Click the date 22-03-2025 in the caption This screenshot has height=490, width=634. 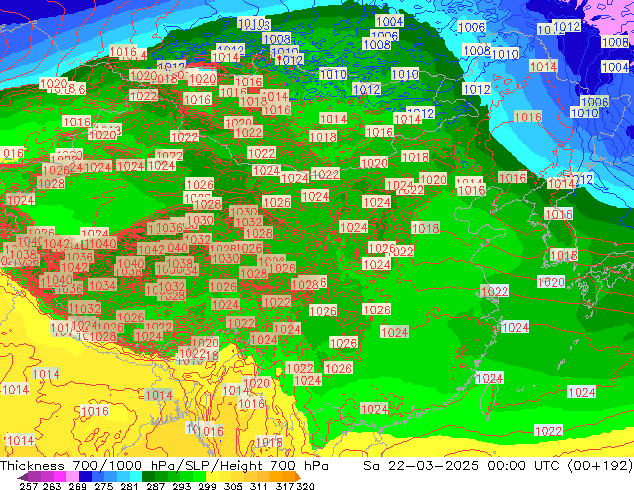[433, 466]
